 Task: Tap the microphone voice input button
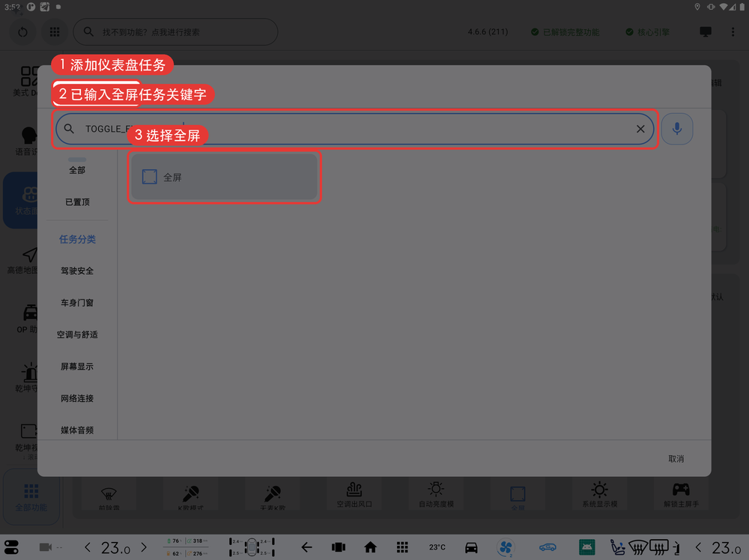click(x=677, y=129)
